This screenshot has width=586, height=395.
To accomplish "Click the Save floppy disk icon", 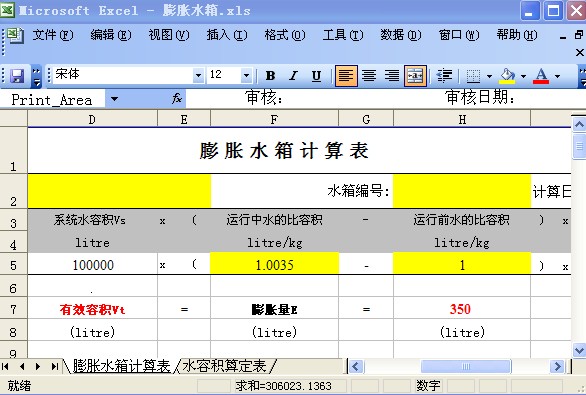I will pos(17,76).
